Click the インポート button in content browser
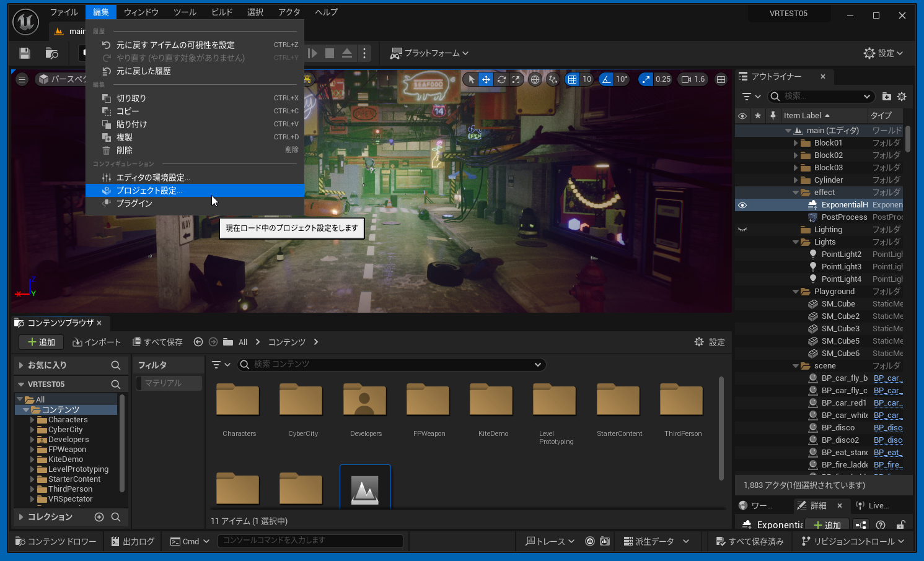The width and height of the screenshot is (924, 561). click(x=97, y=342)
